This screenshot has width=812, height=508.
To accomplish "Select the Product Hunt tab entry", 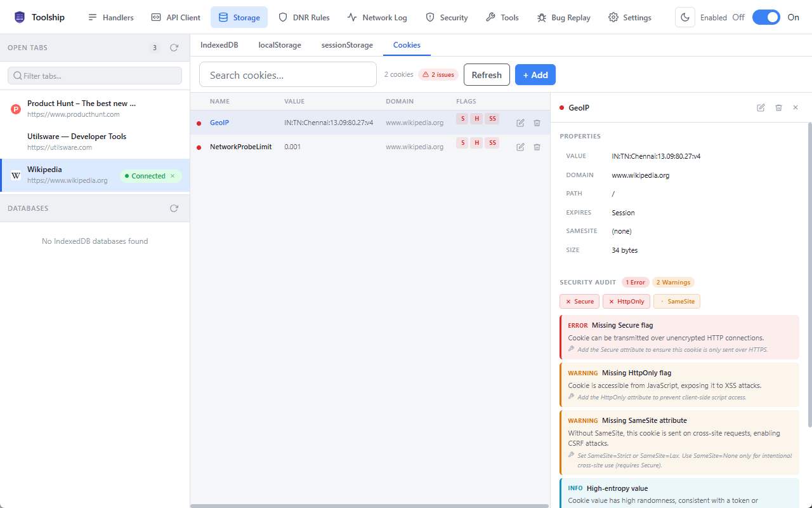I will 95,109.
